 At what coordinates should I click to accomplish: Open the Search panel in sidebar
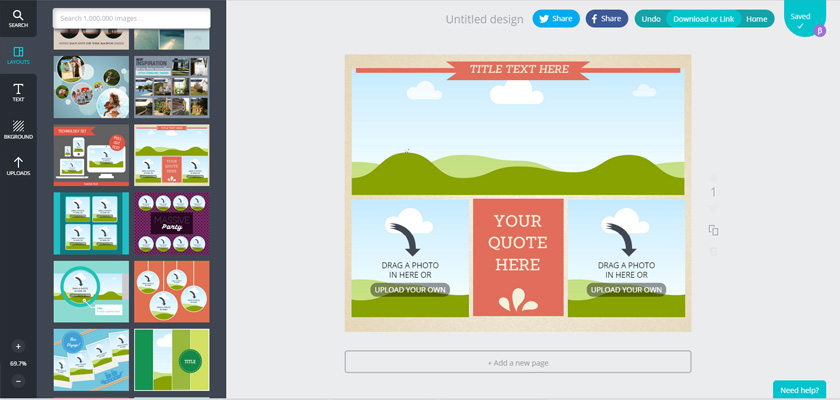click(x=18, y=18)
